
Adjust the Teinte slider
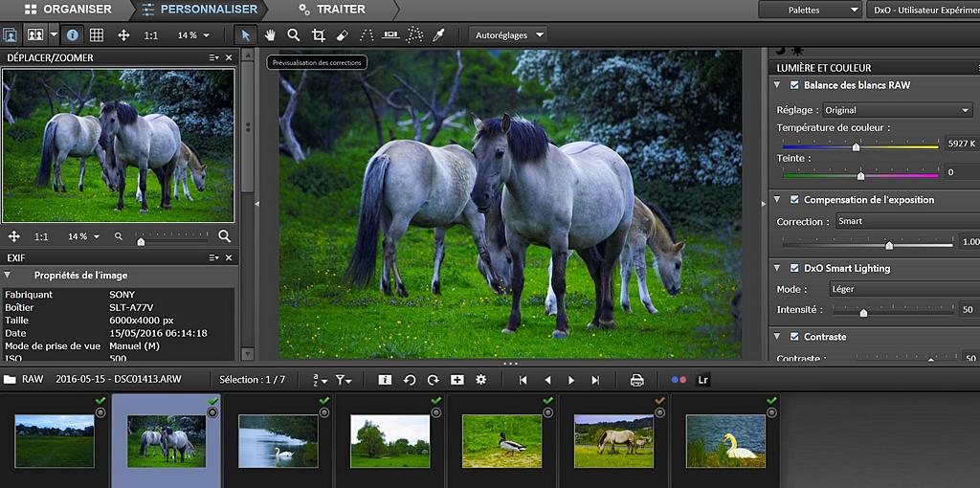[x=860, y=175]
